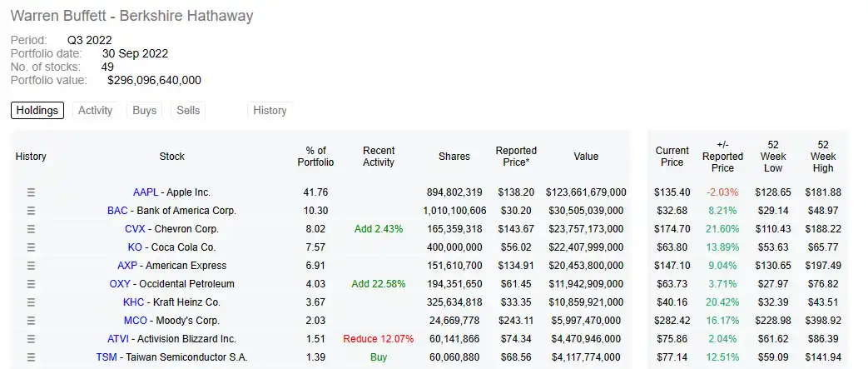Open the MCO ticker link
Screen dimensions: 868x369
(136, 320)
